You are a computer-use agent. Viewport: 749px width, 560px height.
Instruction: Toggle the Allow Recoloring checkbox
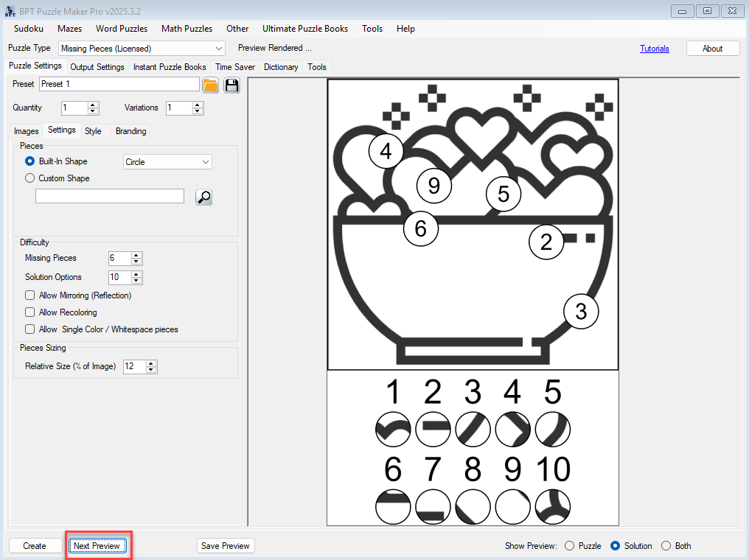click(30, 312)
